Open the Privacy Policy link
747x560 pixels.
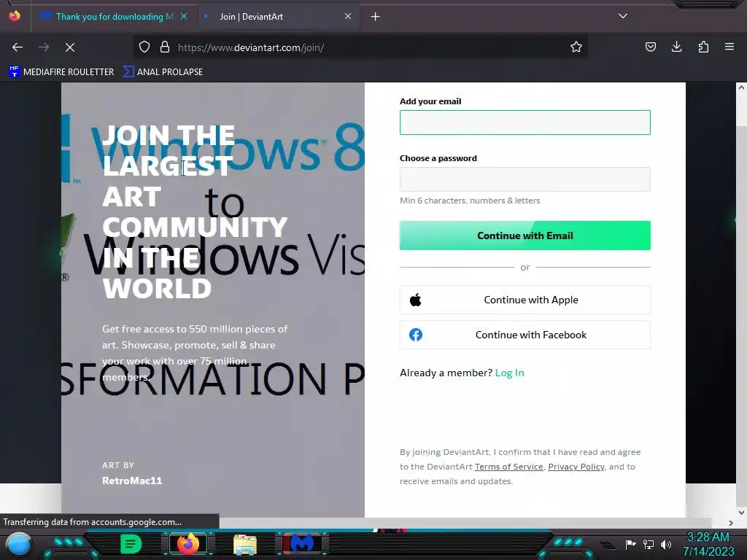(x=576, y=467)
